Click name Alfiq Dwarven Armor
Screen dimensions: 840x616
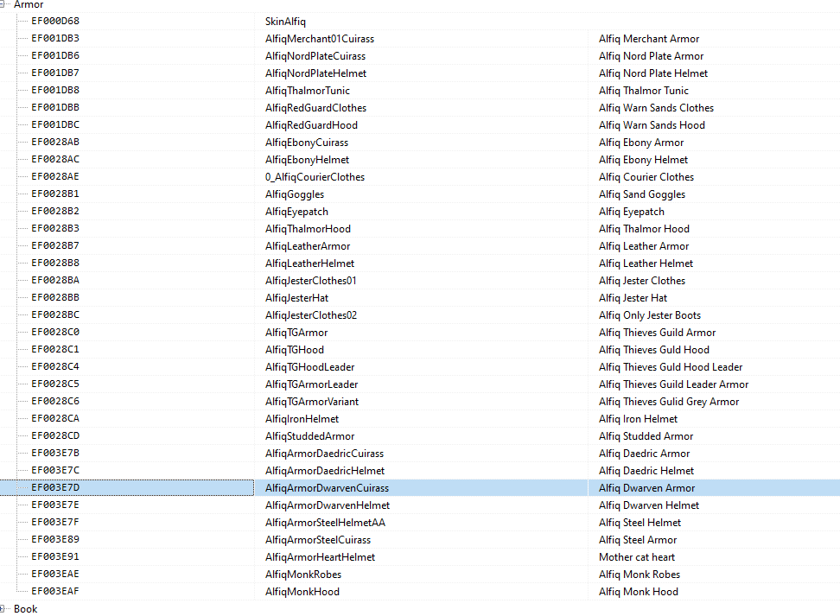(647, 488)
